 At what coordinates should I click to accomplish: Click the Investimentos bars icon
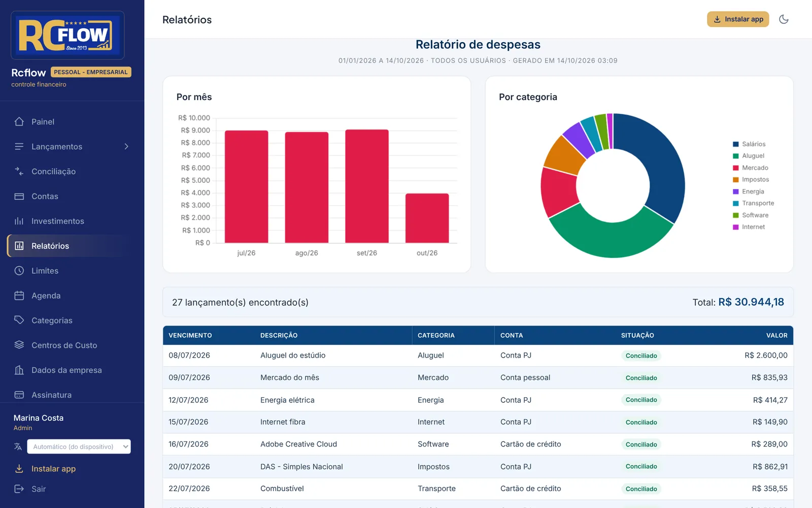pos(19,221)
